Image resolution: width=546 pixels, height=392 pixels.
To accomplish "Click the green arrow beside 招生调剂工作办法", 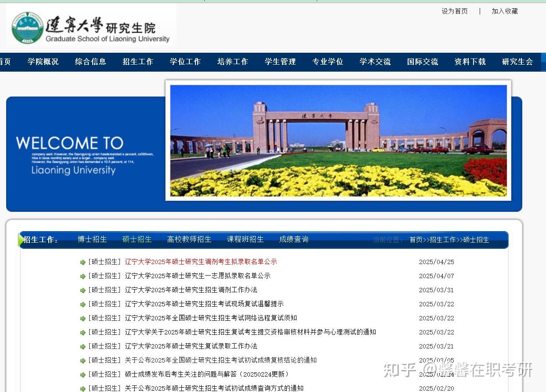I will [83, 290].
